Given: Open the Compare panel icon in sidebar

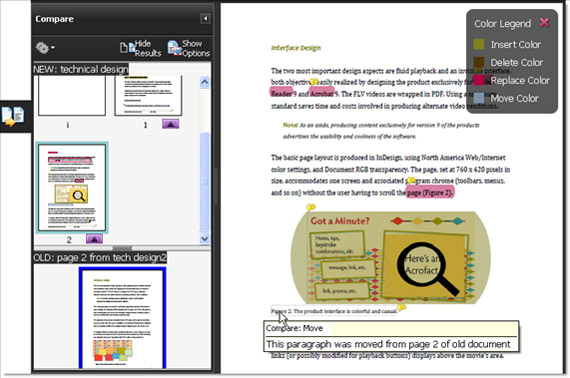Looking at the screenshot, I should pyautogui.click(x=13, y=117).
